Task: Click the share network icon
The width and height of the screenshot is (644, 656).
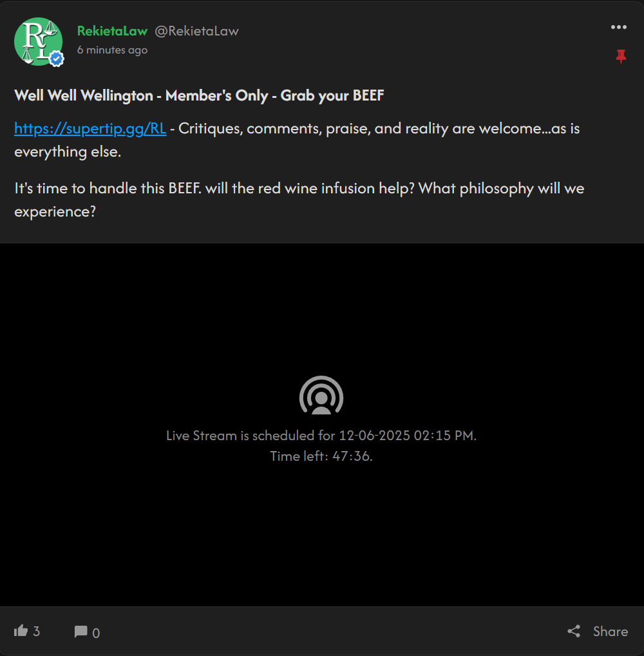Action: (x=574, y=631)
